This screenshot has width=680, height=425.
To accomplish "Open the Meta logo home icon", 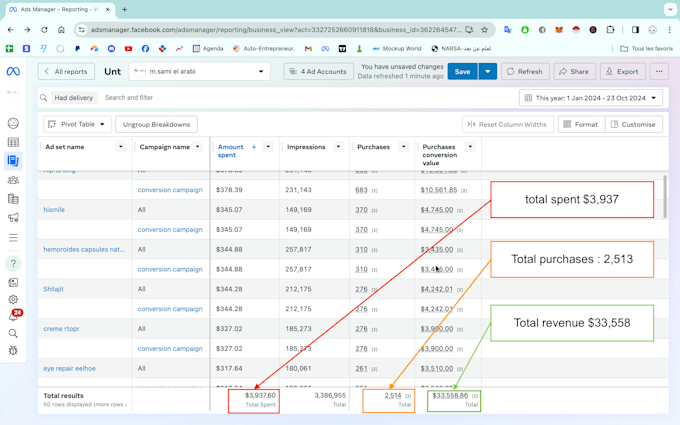I will coord(13,71).
